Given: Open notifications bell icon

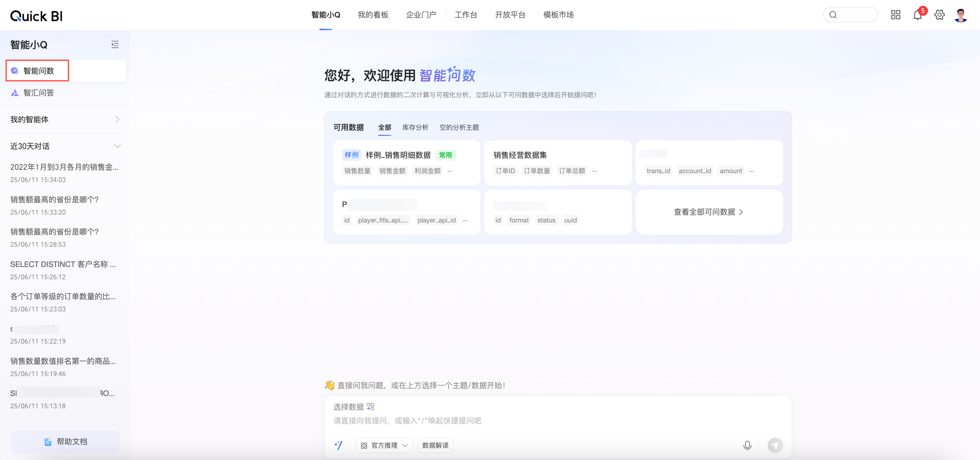Looking at the screenshot, I should pyautogui.click(x=917, y=15).
